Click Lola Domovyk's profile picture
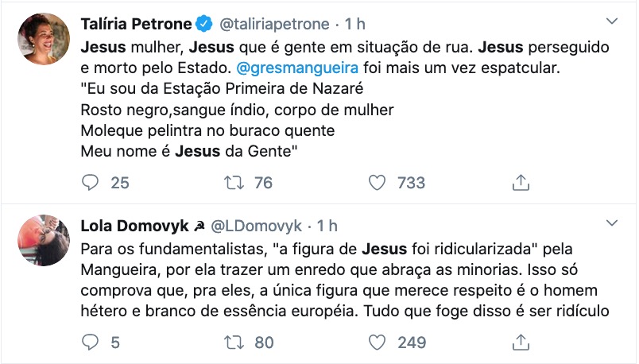The image size is (639, 364). click(43, 240)
